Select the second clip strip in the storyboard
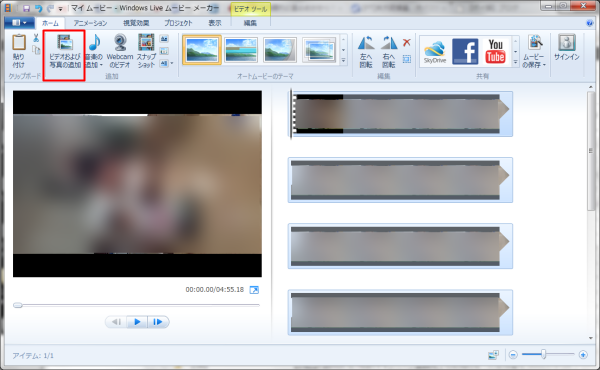The height and width of the screenshot is (370, 600). pyautogui.click(x=400, y=180)
